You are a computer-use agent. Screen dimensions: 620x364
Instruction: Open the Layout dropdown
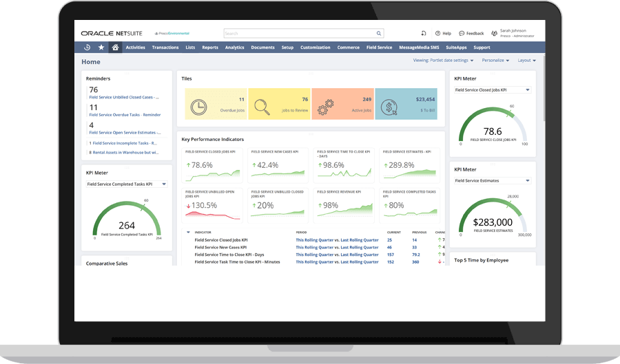tap(527, 61)
